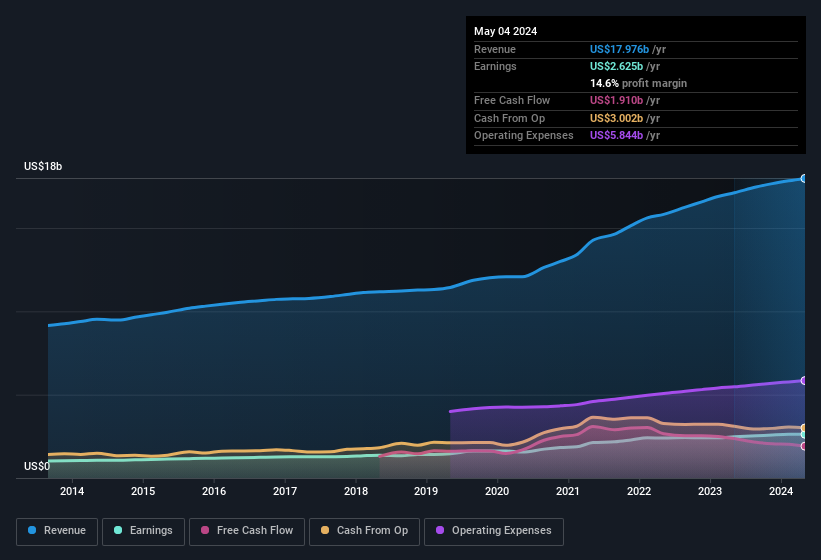Click the 2018 x-axis label
Screen dimensions: 821x560
pyautogui.click(x=356, y=491)
